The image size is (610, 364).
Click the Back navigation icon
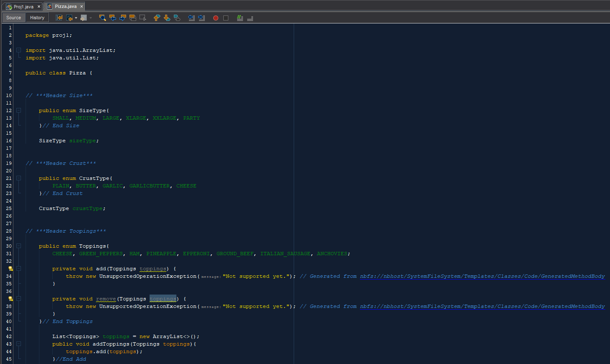pos(69,18)
